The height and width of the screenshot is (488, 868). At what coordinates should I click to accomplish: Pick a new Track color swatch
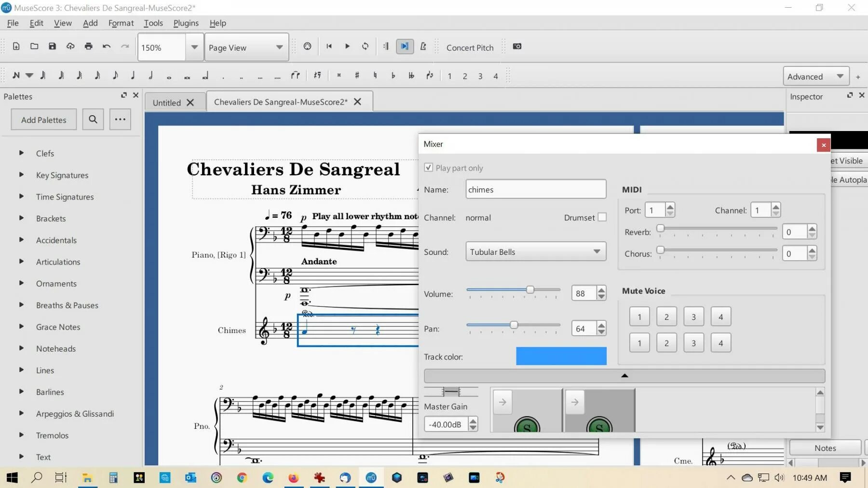pos(561,356)
